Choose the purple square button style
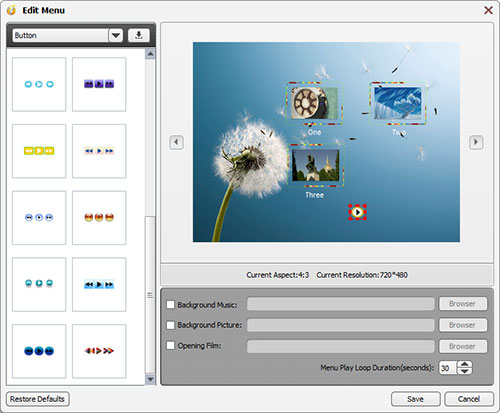Image resolution: width=500 pixels, height=413 pixels. click(99, 84)
